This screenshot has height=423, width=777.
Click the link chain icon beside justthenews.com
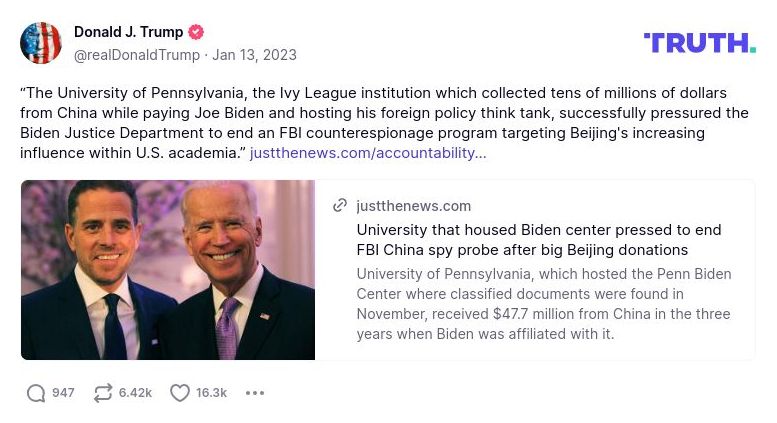pyautogui.click(x=340, y=206)
